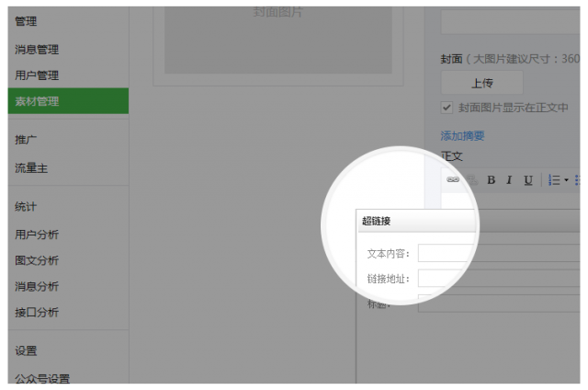Toggle 封面图片显示在正文中 checkbox
The width and height of the screenshot is (588, 390).
447,107
